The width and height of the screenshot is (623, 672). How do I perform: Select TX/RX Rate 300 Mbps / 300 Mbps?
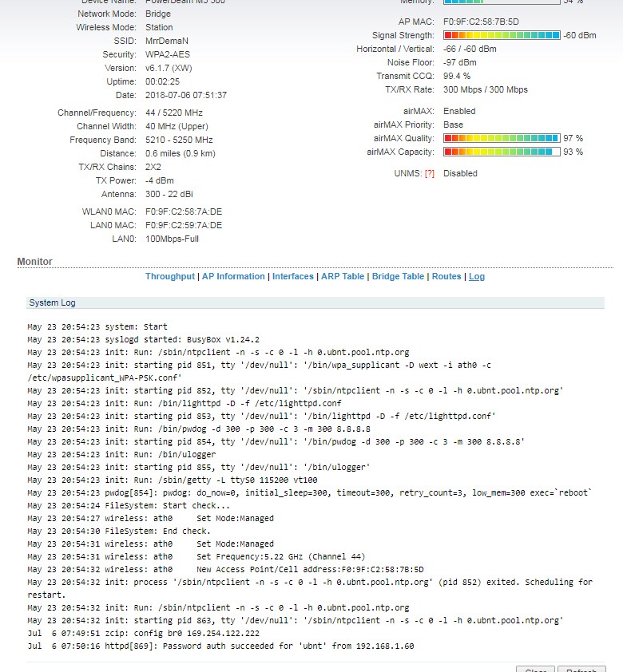pyautogui.click(x=486, y=89)
